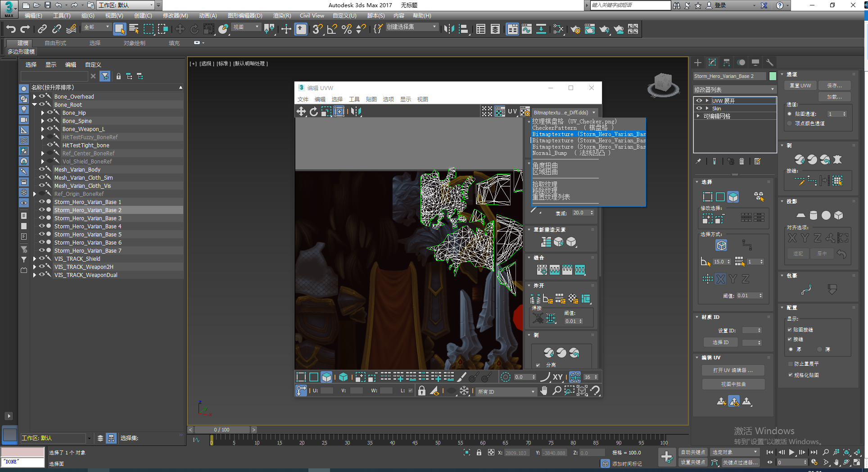Click the zoom magnifier in UVW editor
Viewport: 868px width, 472px height.
click(x=556, y=390)
